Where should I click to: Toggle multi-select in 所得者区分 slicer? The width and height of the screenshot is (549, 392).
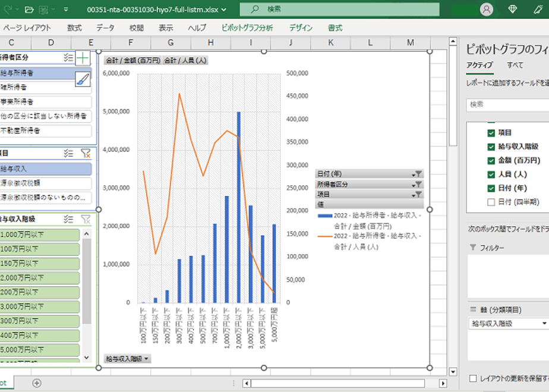pos(68,58)
